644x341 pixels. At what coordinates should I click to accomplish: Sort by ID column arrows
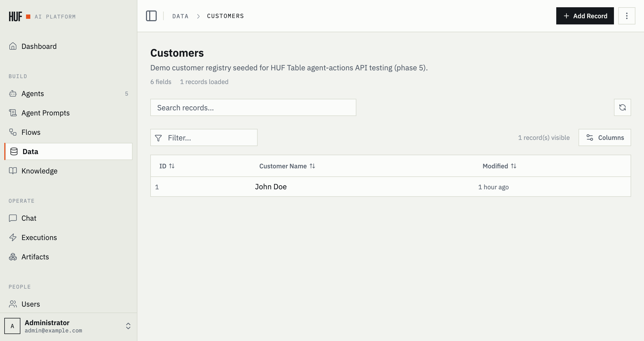pyautogui.click(x=172, y=166)
